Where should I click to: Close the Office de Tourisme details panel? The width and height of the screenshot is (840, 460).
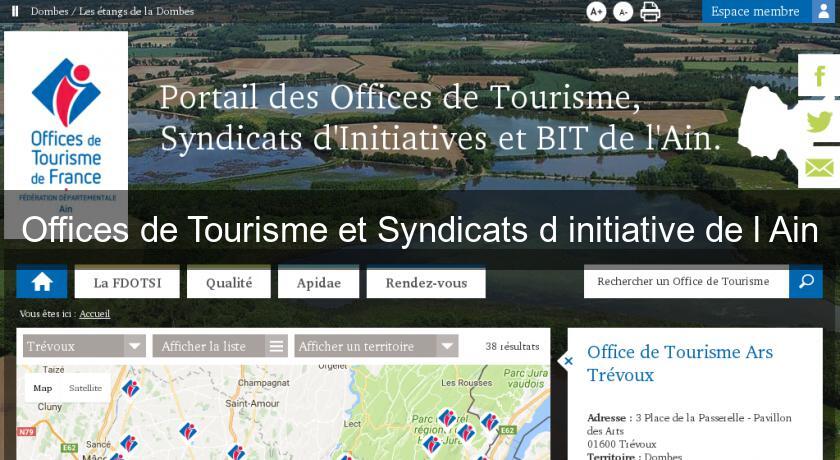[568, 361]
